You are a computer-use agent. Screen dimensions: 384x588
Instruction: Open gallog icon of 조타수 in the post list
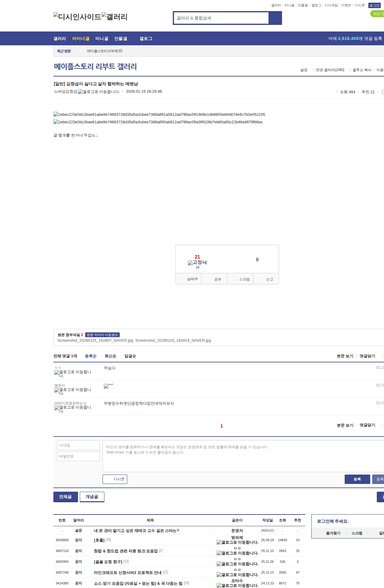(238, 586)
